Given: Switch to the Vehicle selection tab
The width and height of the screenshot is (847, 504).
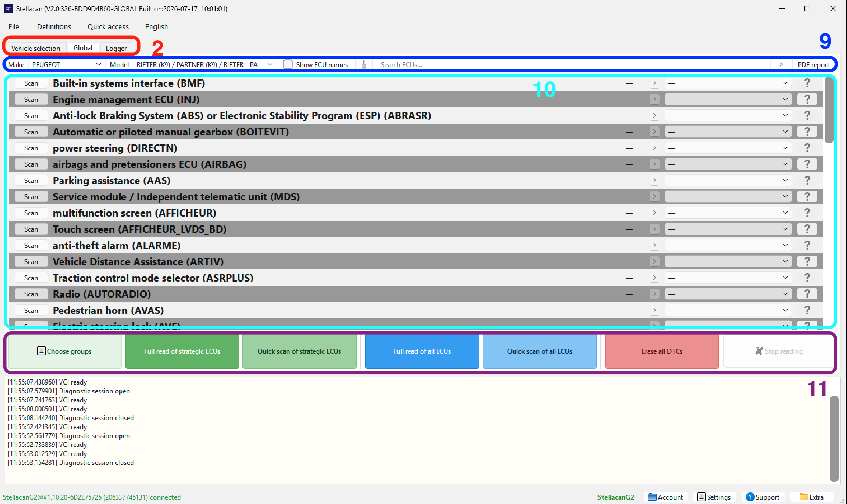Looking at the screenshot, I should [x=35, y=48].
